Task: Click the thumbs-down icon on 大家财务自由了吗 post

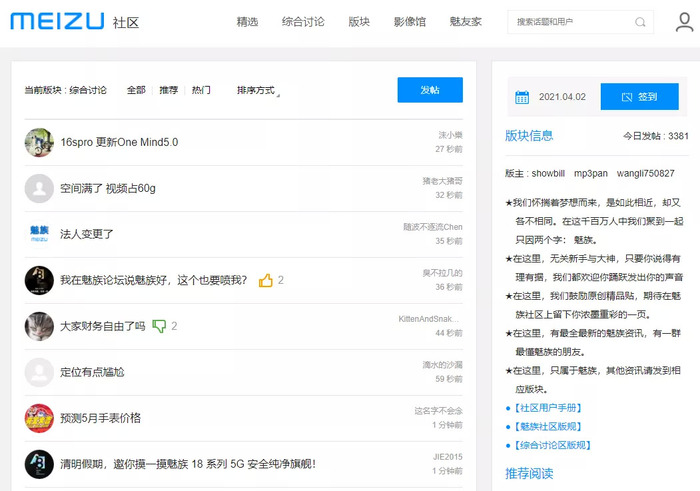Action: (159, 326)
